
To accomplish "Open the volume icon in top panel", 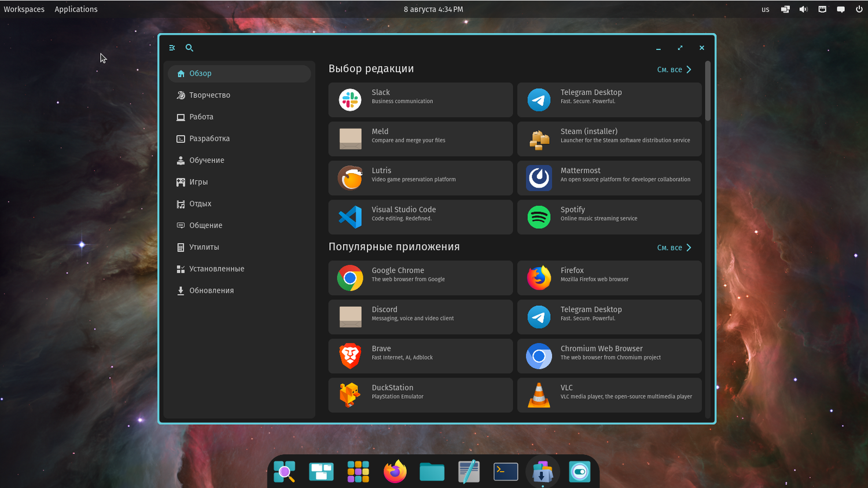I will pyautogui.click(x=804, y=9).
